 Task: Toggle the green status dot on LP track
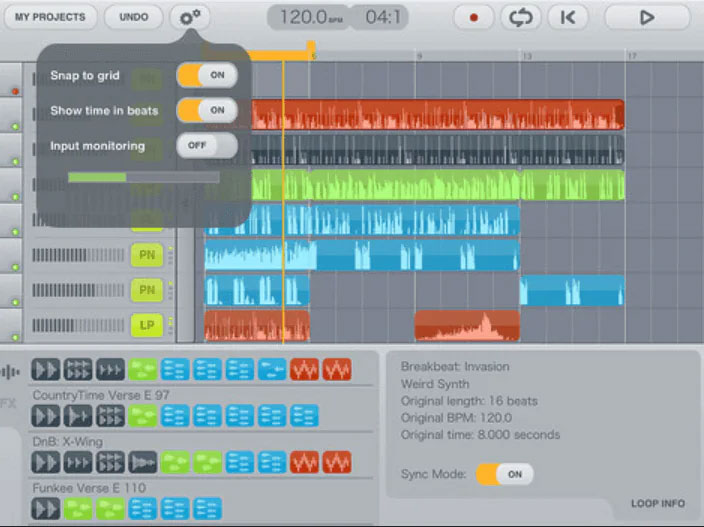(x=15, y=337)
